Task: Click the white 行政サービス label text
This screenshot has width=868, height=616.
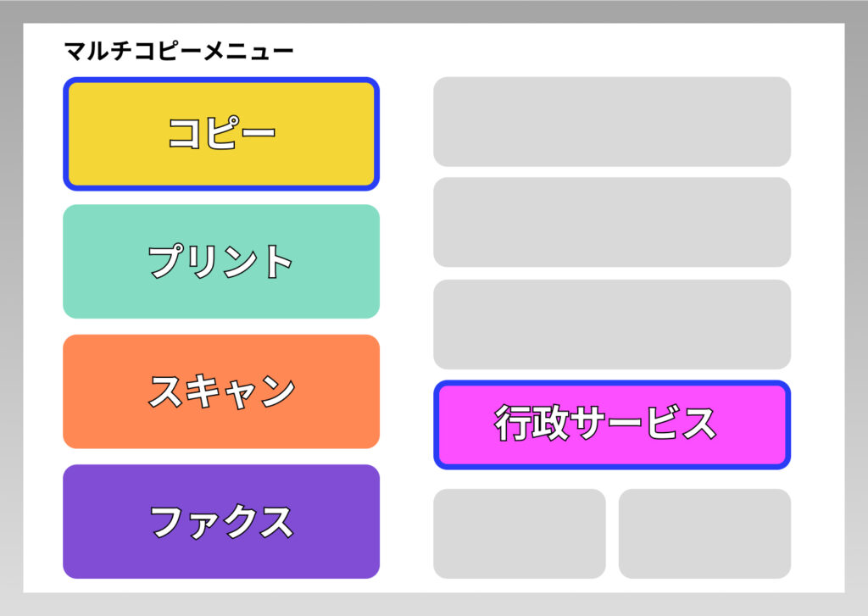Action: 605,424
